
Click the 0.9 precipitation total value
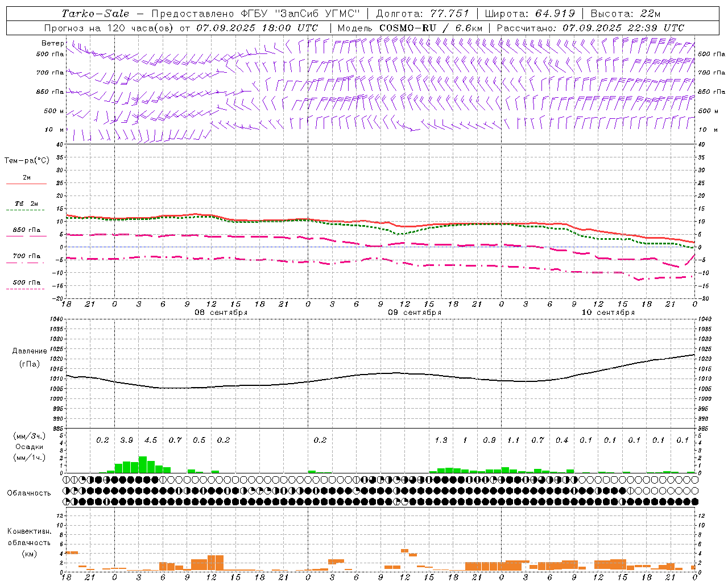pos(489,440)
